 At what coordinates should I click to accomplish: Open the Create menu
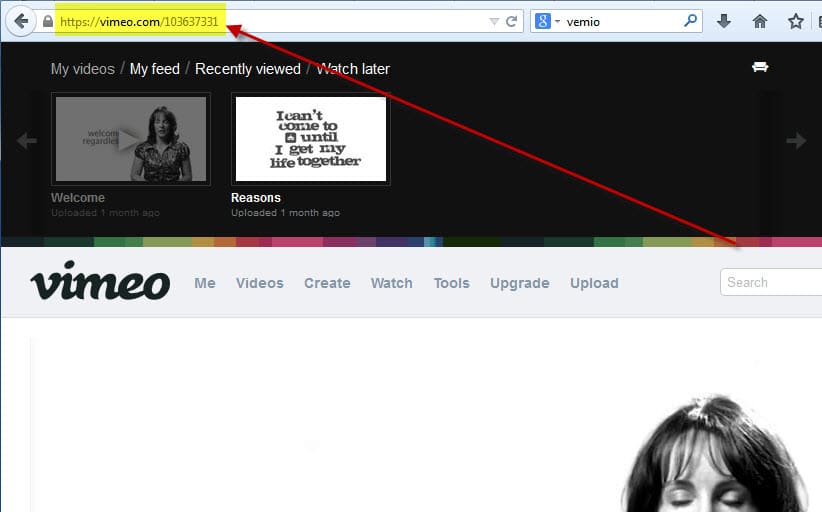click(x=327, y=283)
